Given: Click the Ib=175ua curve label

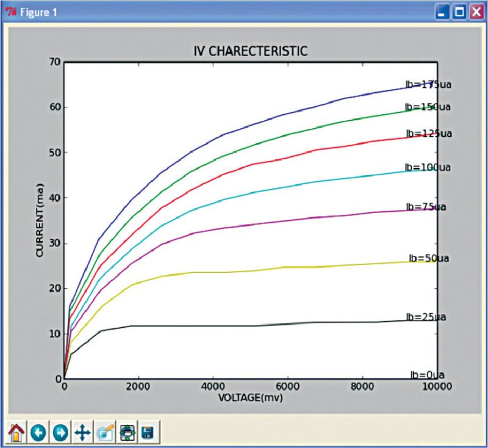Looking at the screenshot, I should [428, 85].
